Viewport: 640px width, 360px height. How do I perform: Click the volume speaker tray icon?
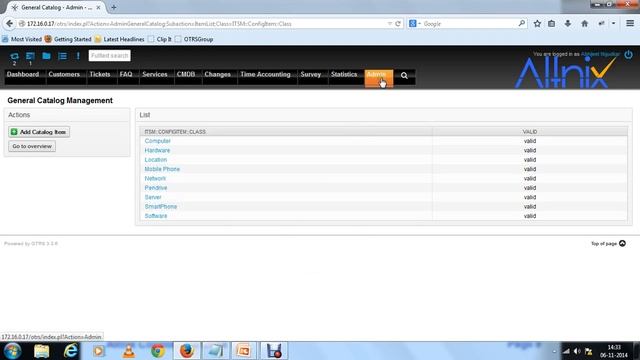[x=577, y=351]
